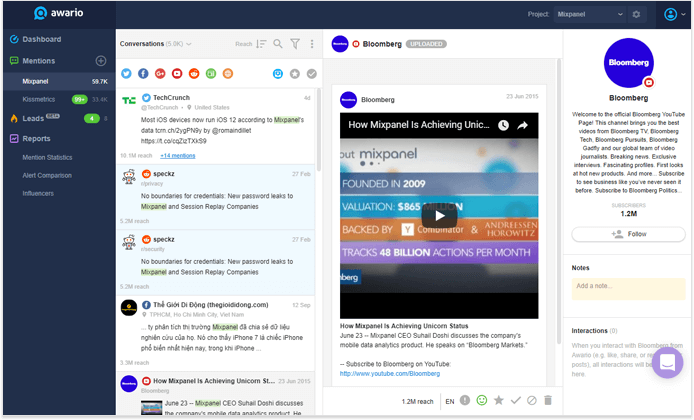Screen dimensions: 694x420
Task: Follow the Bloomberg channel
Action: click(x=628, y=234)
